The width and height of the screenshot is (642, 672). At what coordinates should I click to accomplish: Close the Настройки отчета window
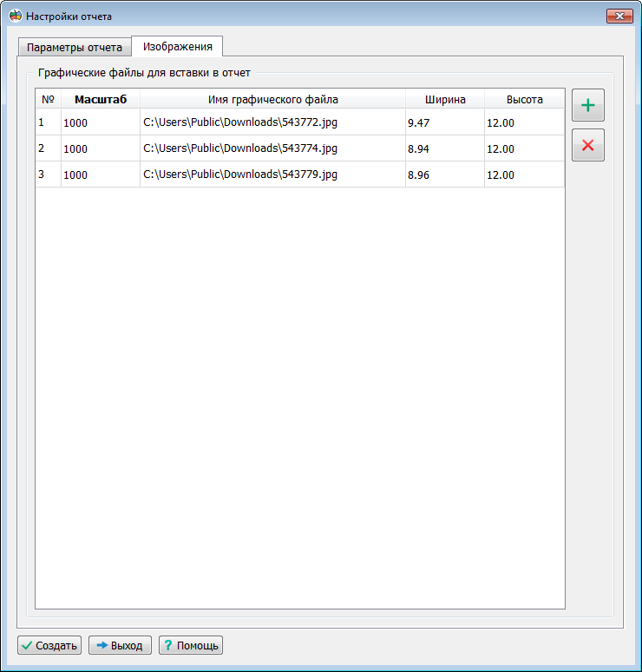tap(619, 16)
